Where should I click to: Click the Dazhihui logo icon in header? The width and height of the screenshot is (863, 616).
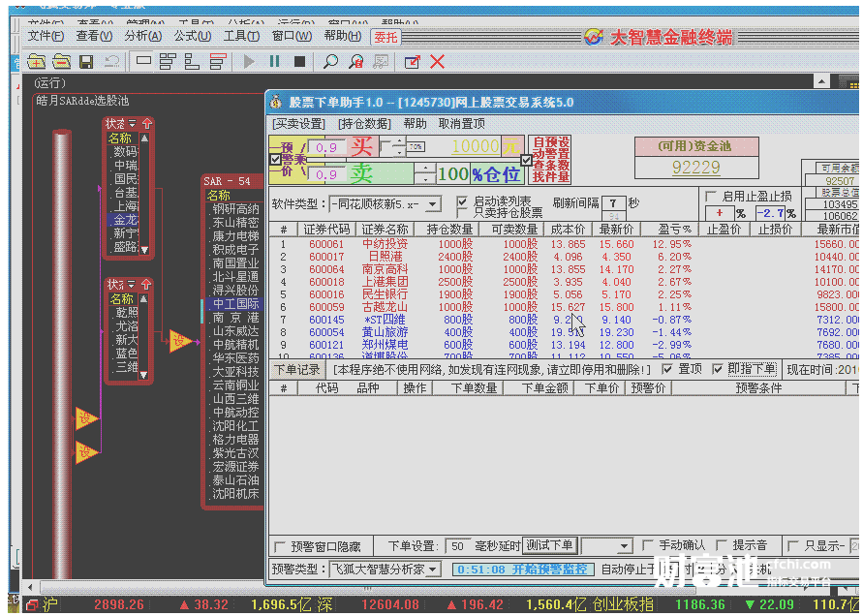tap(594, 38)
